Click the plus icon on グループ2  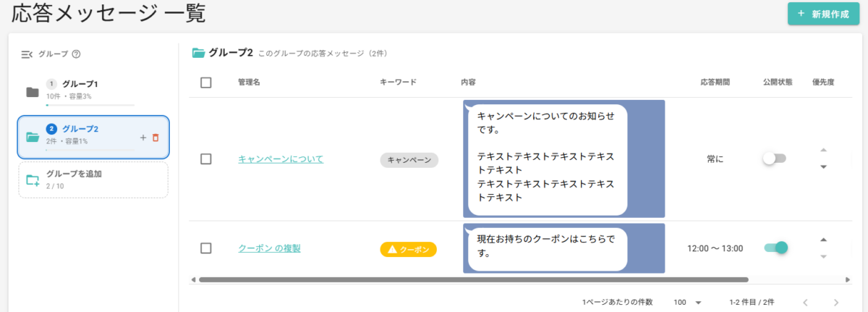[x=142, y=138]
